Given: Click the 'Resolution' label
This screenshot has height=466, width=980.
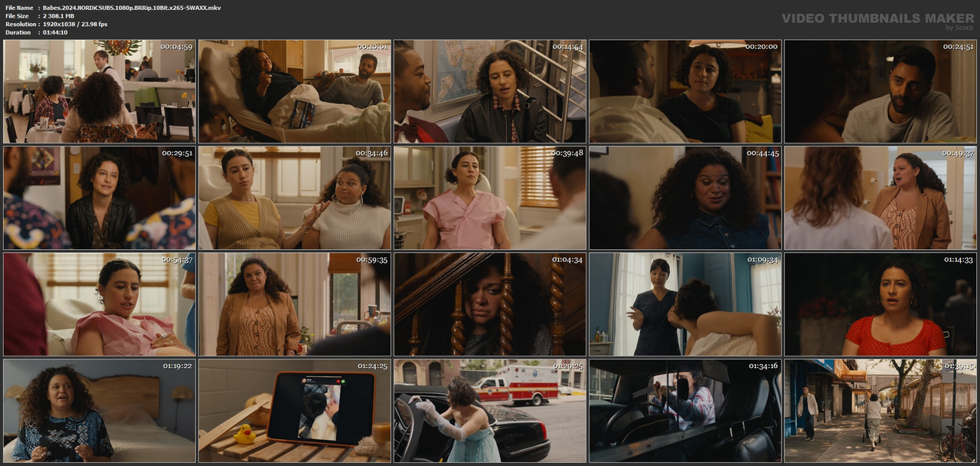Looking at the screenshot, I should pyautogui.click(x=21, y=24).
